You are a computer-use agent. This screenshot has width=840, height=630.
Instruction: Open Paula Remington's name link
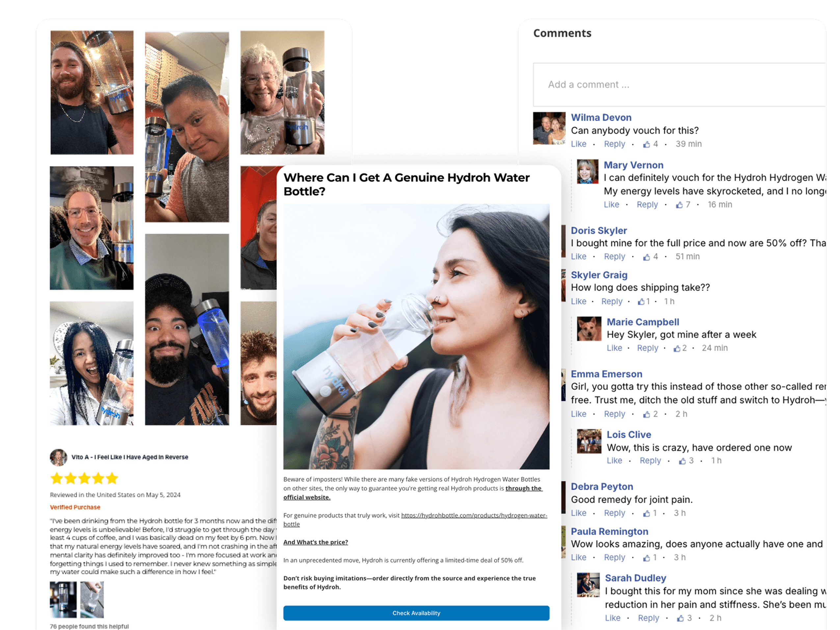coord(609,532)
